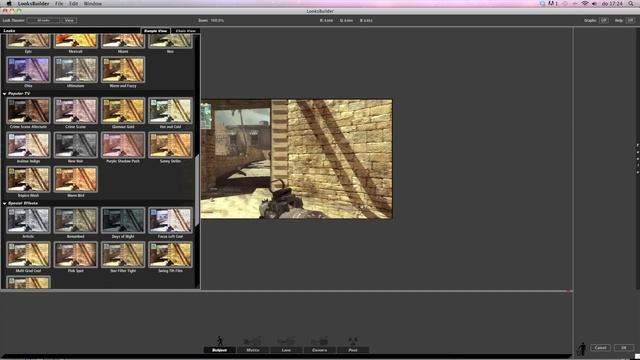This screenshot has width=640, height=360.
Task: Switch Looks panel to Chain View
Action: [186, 31]
